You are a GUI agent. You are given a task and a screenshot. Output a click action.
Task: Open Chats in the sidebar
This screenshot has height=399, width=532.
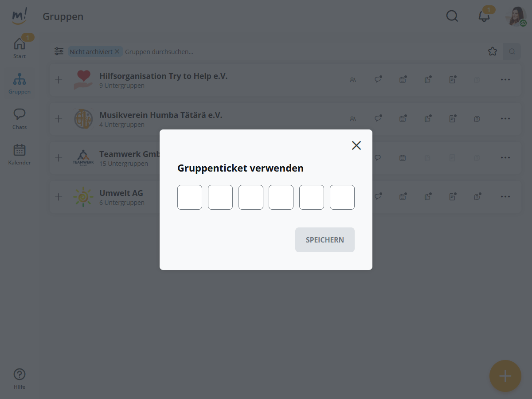click(x=20, y=118)
